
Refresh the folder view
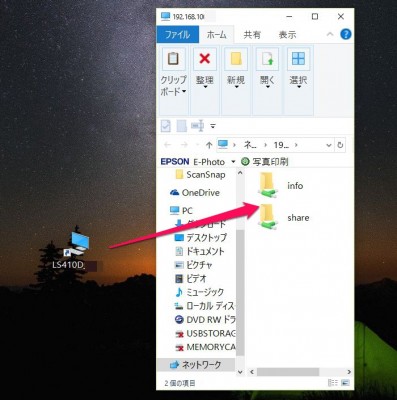(340, 145)
